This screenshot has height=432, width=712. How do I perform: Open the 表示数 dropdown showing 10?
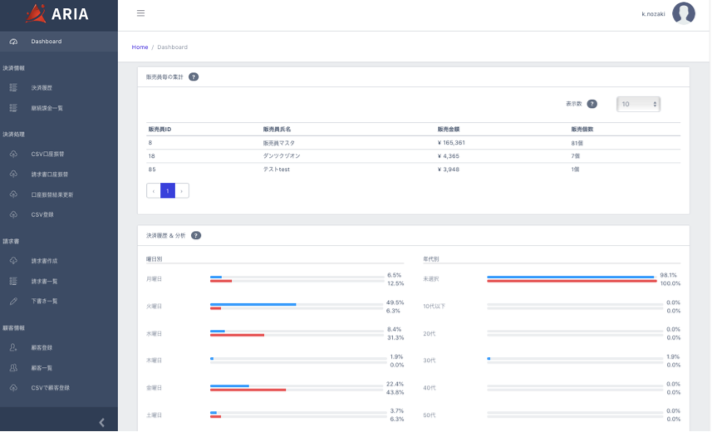tap(638, 103)
